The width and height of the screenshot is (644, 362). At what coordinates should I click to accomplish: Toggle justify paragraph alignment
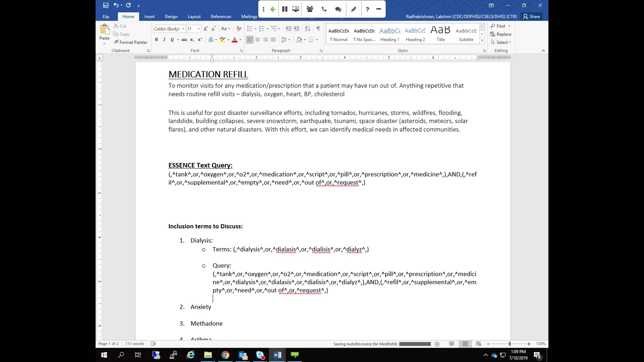click(273, 40)
